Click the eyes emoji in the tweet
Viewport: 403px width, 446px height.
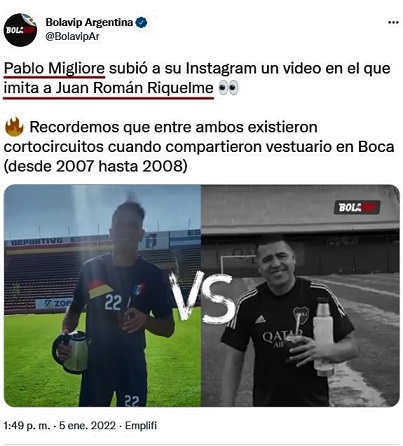pos(228,88)
